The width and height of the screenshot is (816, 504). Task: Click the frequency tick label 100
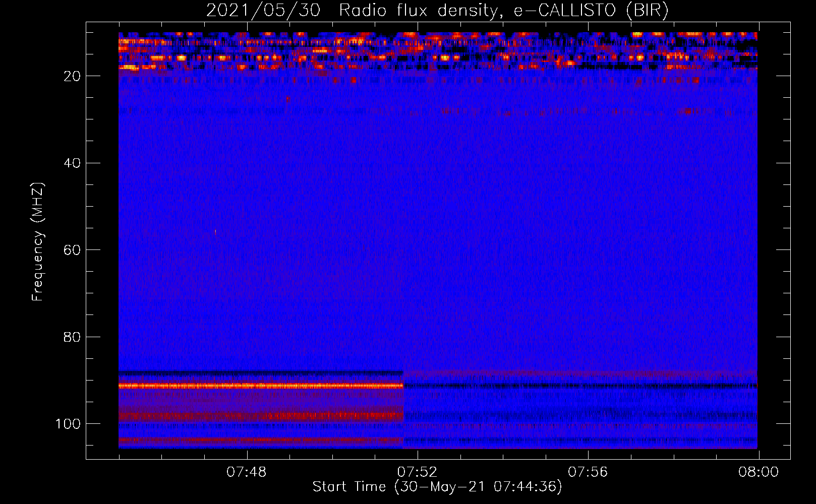click(68, 424)
